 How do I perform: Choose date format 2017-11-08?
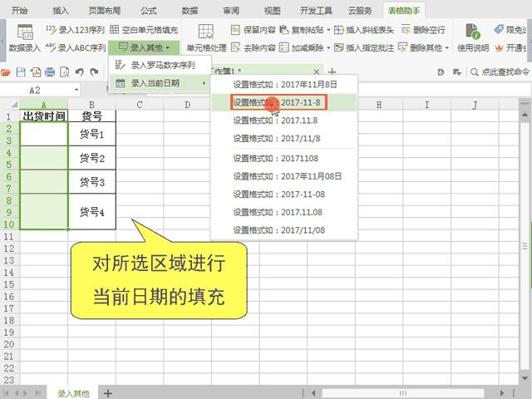tap(284, 195)
